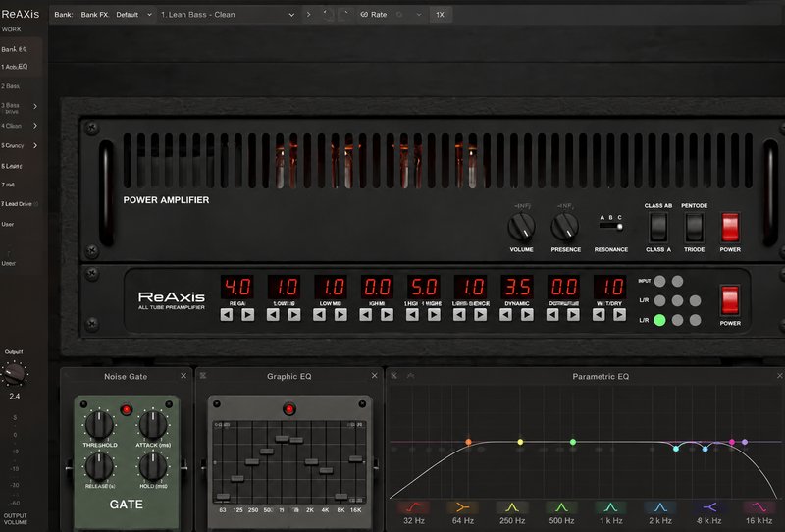Viewport: 785px width, 532px height.
Task: Expand the 5 Cruncy preset entry
Action: pyautogui.click(x=35, y=146)
